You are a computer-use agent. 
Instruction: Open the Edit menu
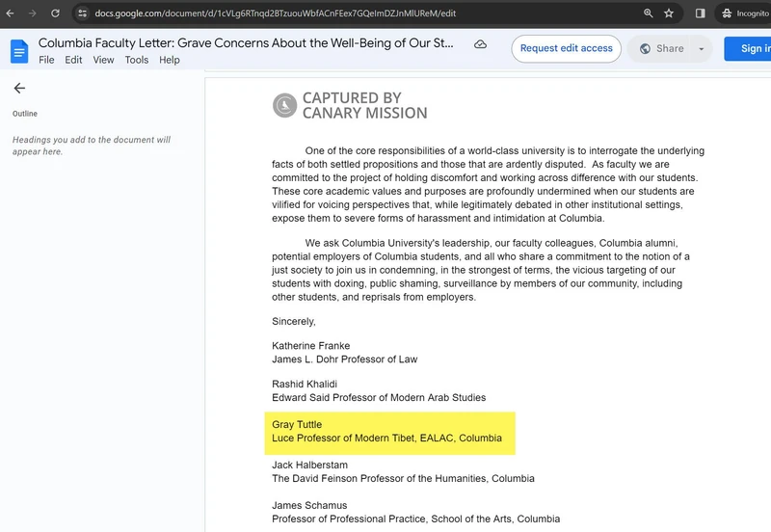coord(74,60)
